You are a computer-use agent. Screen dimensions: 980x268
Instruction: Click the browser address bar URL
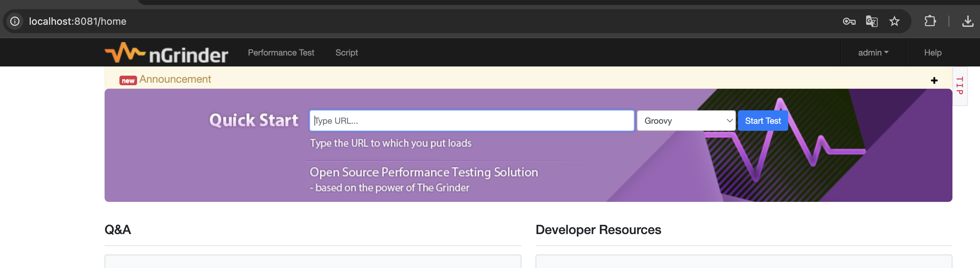(x=78, y=21)
